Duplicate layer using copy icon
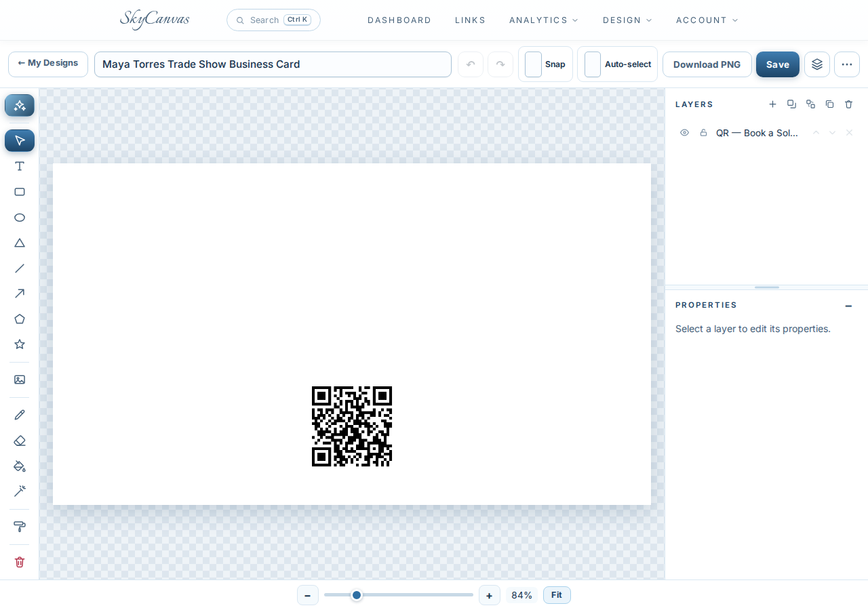The height and width of the screenshot is (610, 868). click(829, 104)
